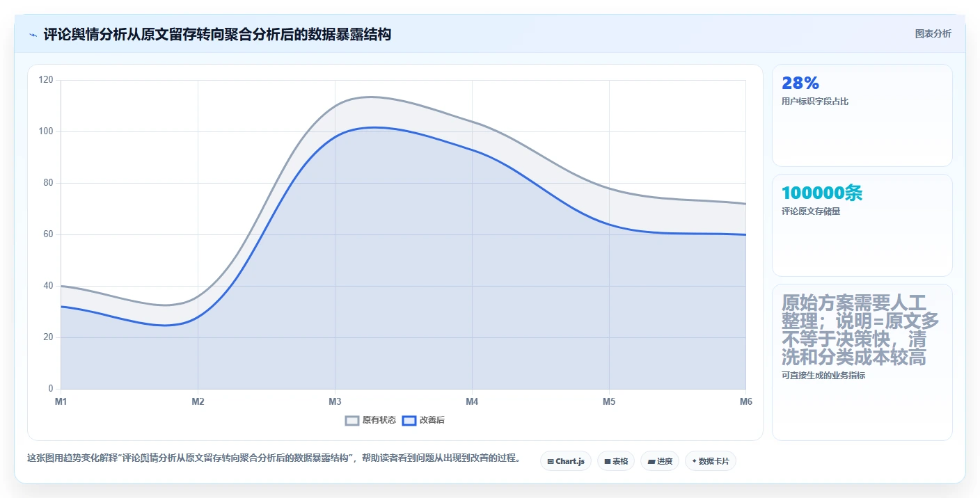Click the M1 x-axis label
The width and height of the screenshot is (980, 498).
(61, 402)
